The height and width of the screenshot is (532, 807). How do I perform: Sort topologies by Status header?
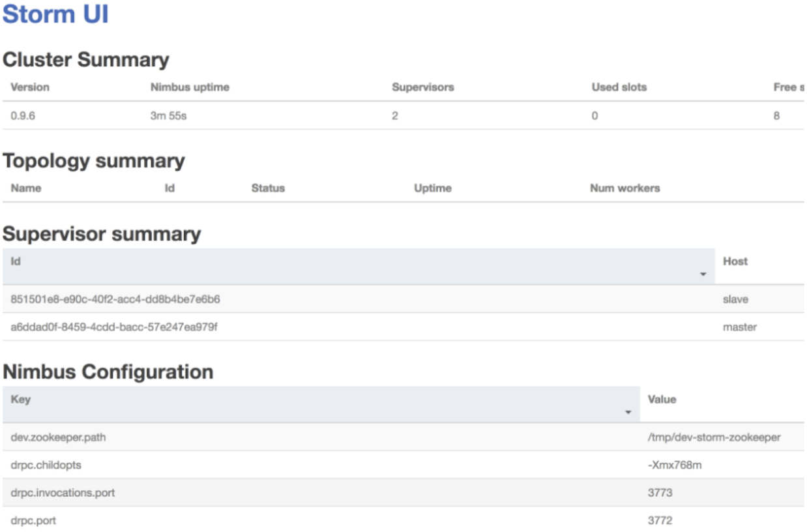pos(268,188)
